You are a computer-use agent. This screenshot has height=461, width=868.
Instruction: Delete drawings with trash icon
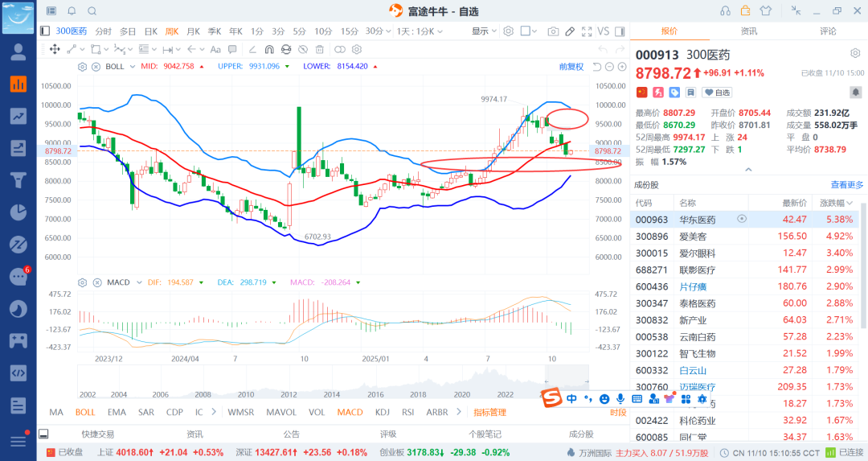tap(319, 49)
